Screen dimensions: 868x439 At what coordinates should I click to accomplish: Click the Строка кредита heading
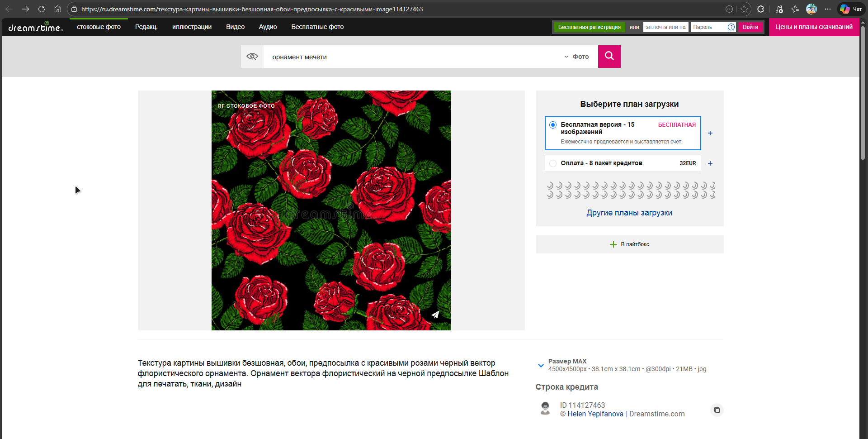click(567, 387)
